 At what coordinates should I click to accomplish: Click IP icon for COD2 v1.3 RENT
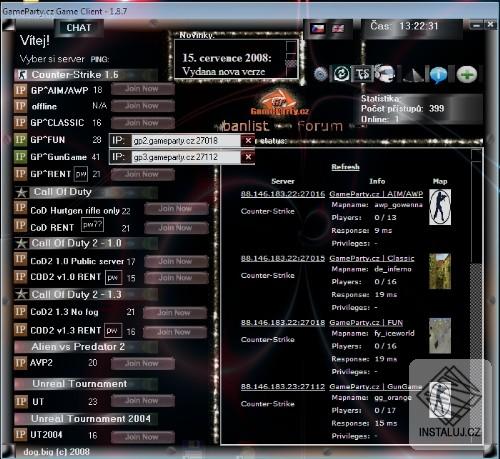(20, 330)
